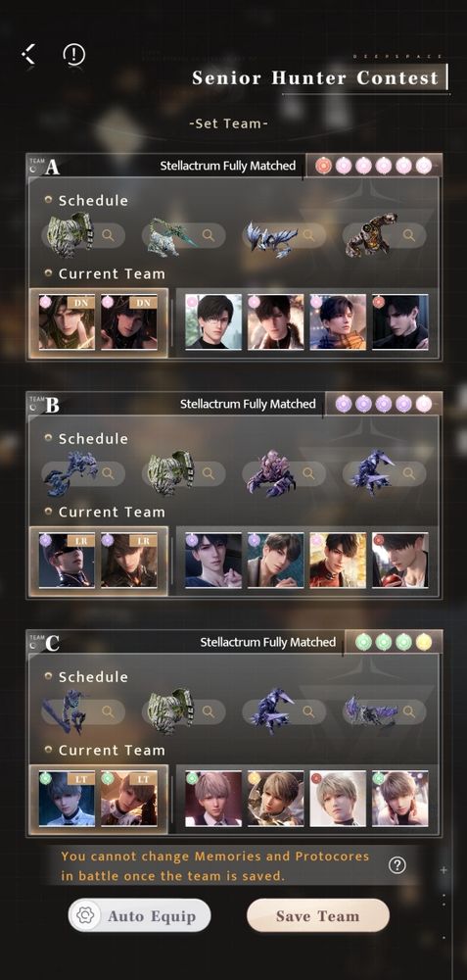Tap the back arrow icon
Image resolution: width=467 pixels, height=980 pixels.
(x=28, y=54)
